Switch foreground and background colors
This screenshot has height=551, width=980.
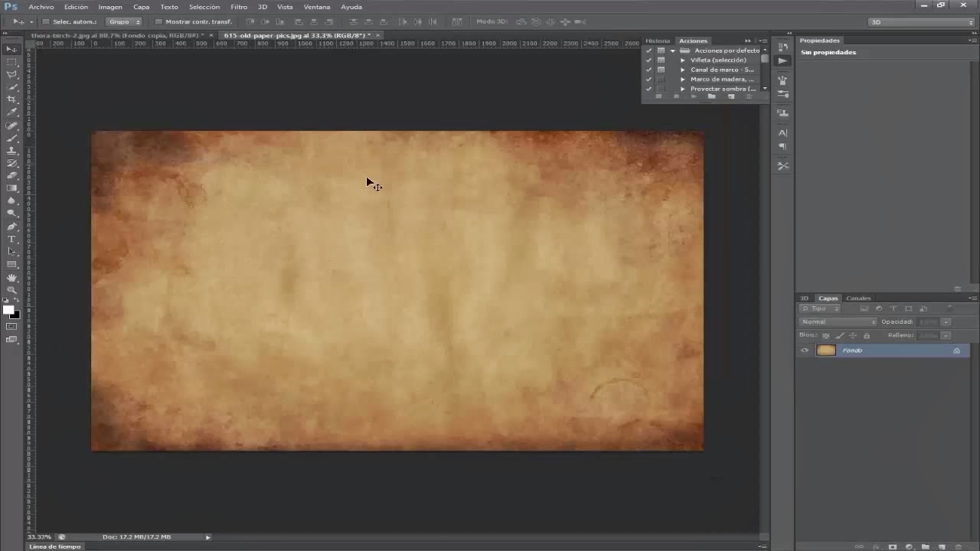click(x=16, y=300)
